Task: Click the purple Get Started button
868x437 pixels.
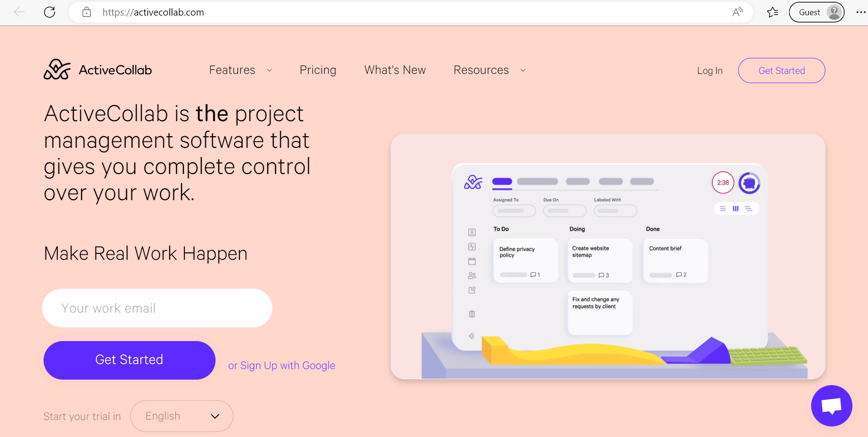Action: pyautogui.click(x=129, y=360)
